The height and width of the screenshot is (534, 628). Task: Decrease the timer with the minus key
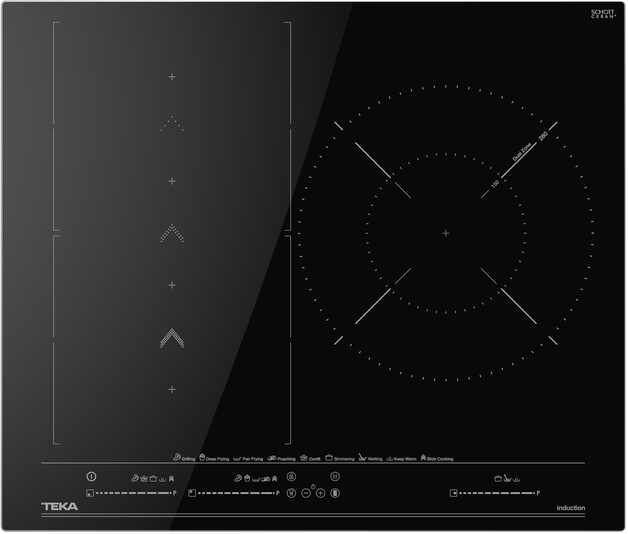tap(306, 494)
